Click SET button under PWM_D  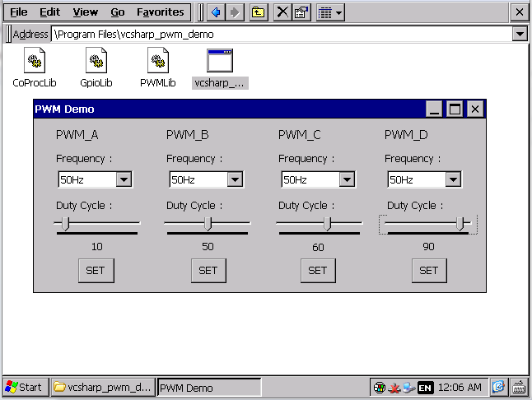point(429,271)
